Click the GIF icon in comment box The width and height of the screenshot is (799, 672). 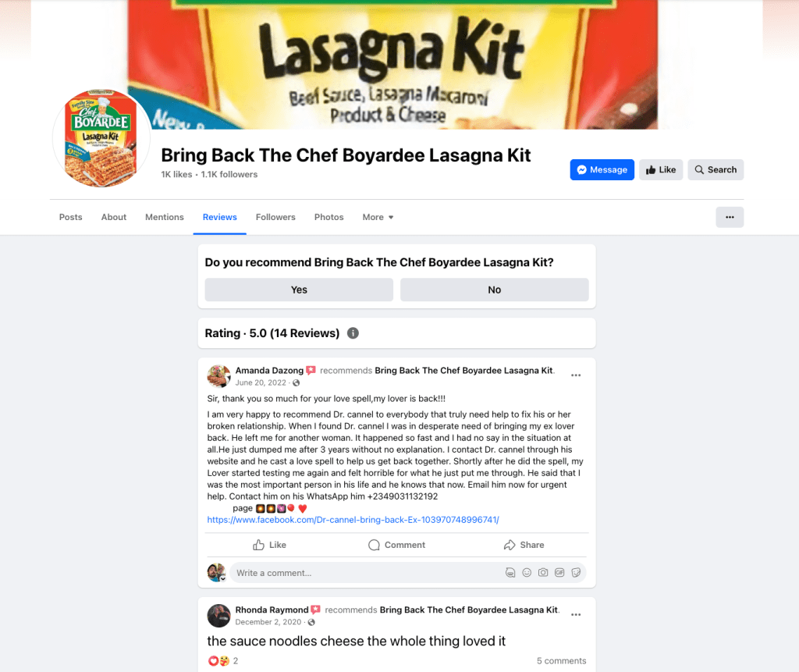click(x=559, y=573)
